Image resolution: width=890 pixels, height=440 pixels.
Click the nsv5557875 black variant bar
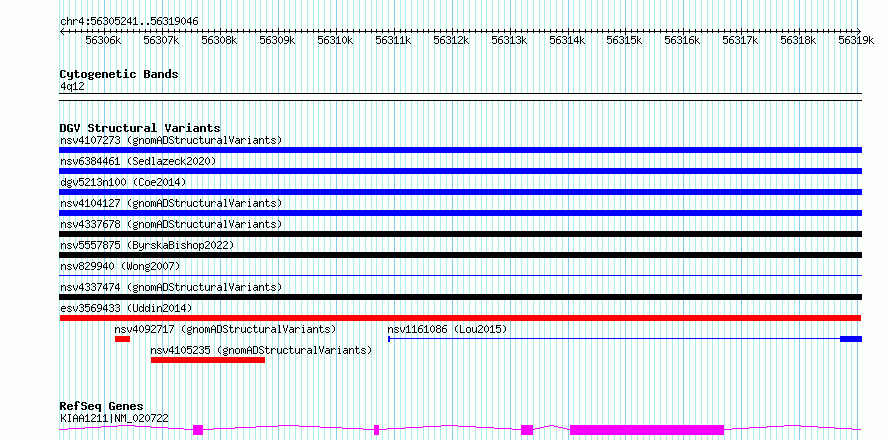[460, 255]
